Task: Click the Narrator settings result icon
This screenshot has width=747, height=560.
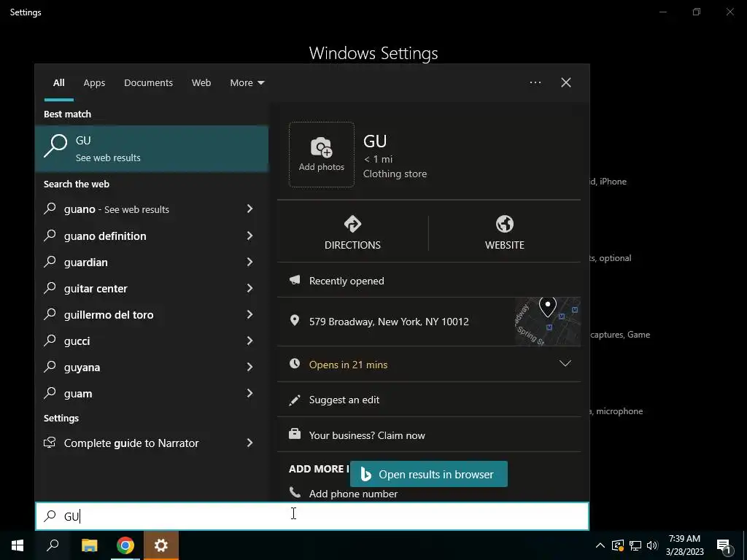Action: [50, 443]
